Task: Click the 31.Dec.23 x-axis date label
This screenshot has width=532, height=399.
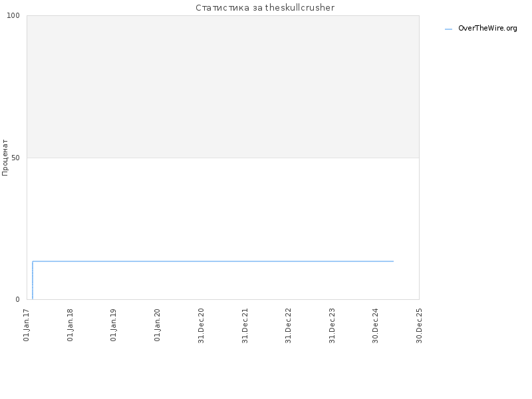Action: (332, 325)
